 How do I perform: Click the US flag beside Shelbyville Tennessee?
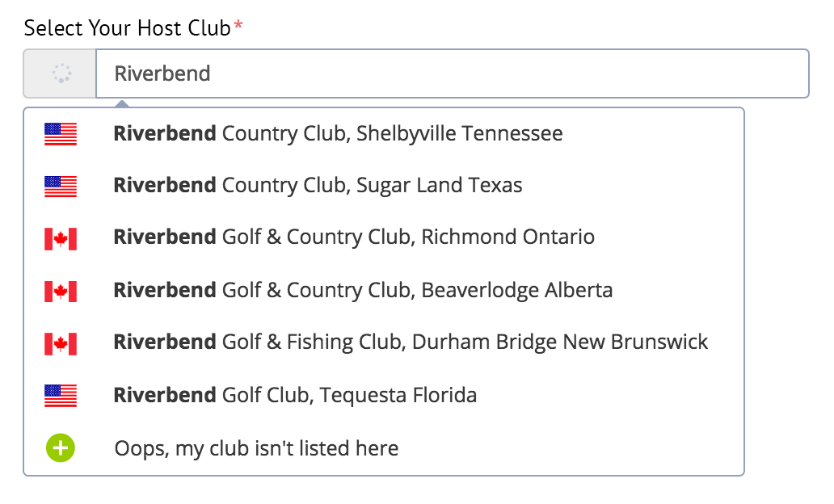pyautogui.click(x=61, y=134)
